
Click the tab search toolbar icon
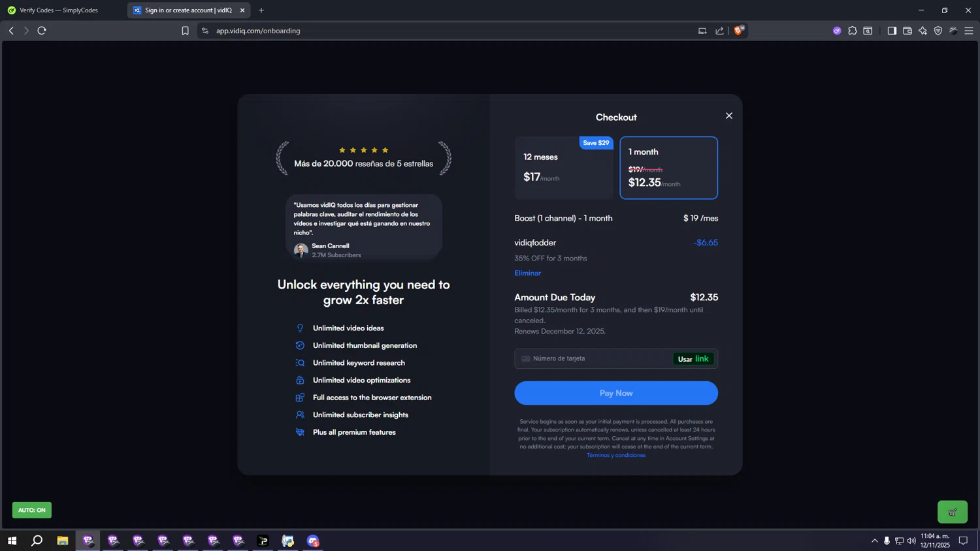(868, 31)
